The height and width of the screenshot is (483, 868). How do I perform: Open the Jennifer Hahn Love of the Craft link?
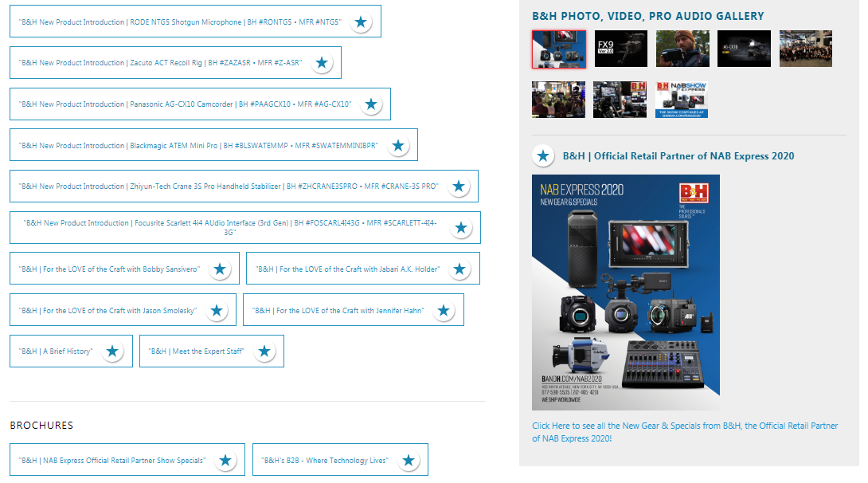pyautogui.click(x=338, y=311)
